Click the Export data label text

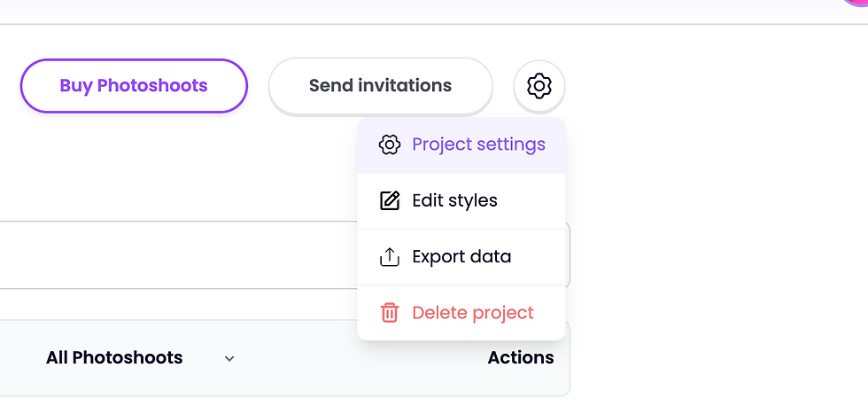click(x=461, y=257)
